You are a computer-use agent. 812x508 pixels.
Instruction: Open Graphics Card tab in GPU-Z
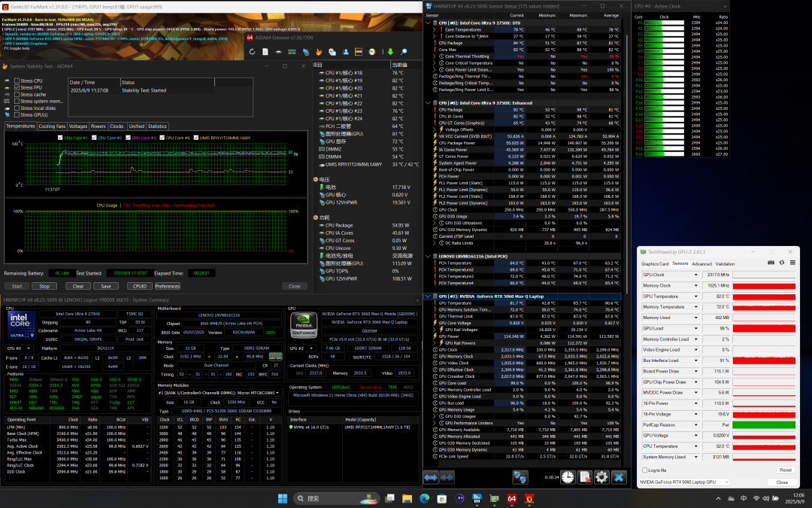pos(655,264)
